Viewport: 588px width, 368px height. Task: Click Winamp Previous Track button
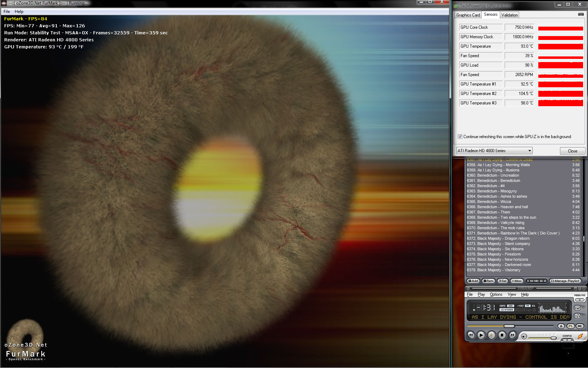[471, 335]
